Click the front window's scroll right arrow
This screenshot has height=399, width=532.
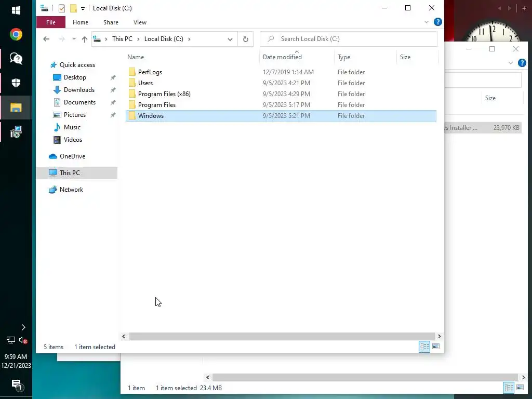440,336
